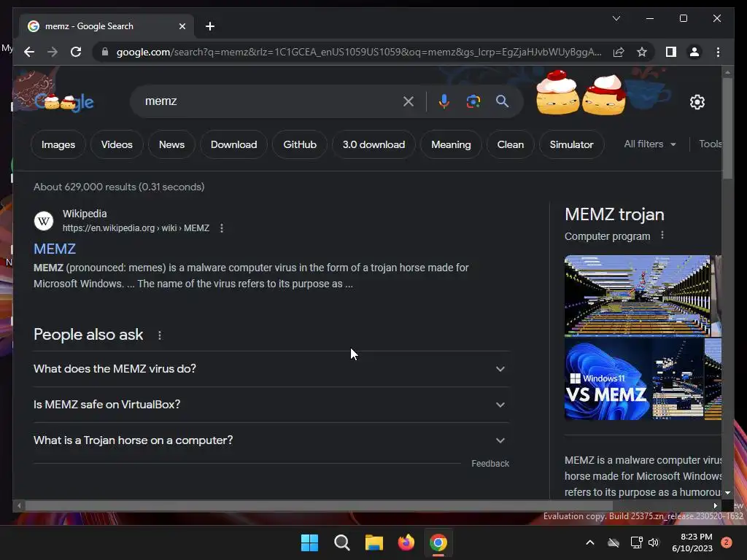The height and width of the screenshot is (560, 747).
Task: Select the Meaning search chip
Action: (x=451, y=144)
